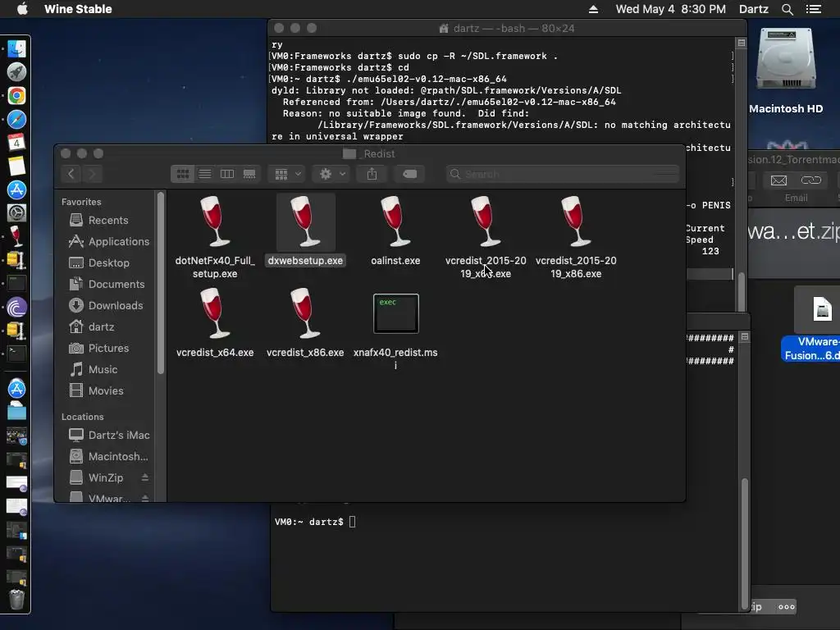Click the upper terminal window scrollbar
The width and height of the screenshot is (840, 630).
point(742,290)
